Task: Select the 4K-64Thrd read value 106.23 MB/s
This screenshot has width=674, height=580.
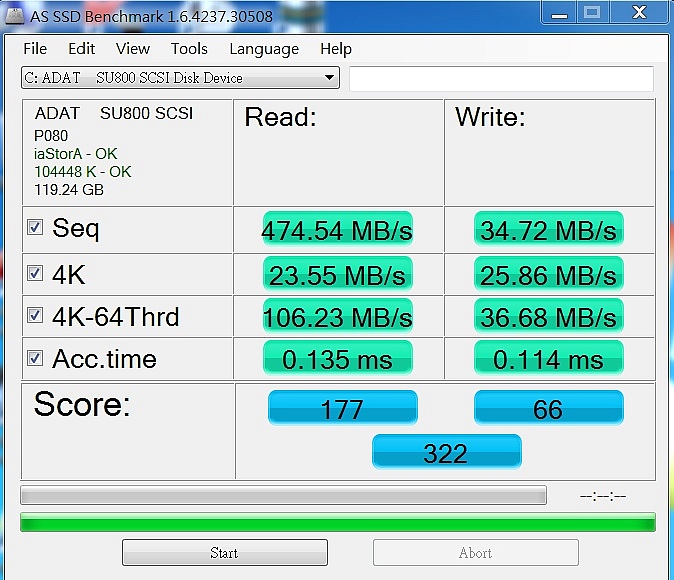Action: click(337, 316)
